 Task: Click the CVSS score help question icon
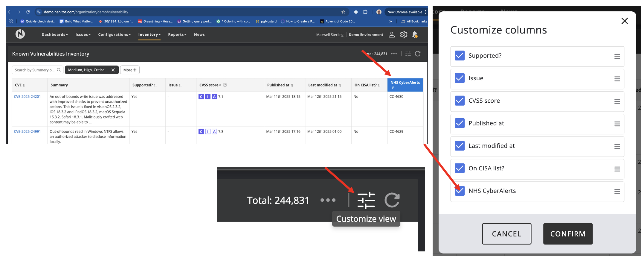(225, 85)
